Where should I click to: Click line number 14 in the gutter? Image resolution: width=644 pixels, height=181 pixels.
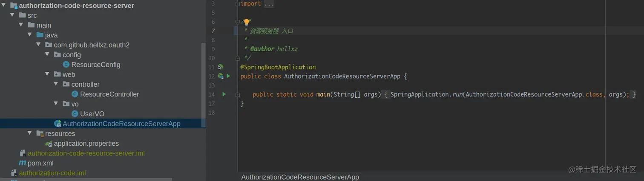pos(212,94)
